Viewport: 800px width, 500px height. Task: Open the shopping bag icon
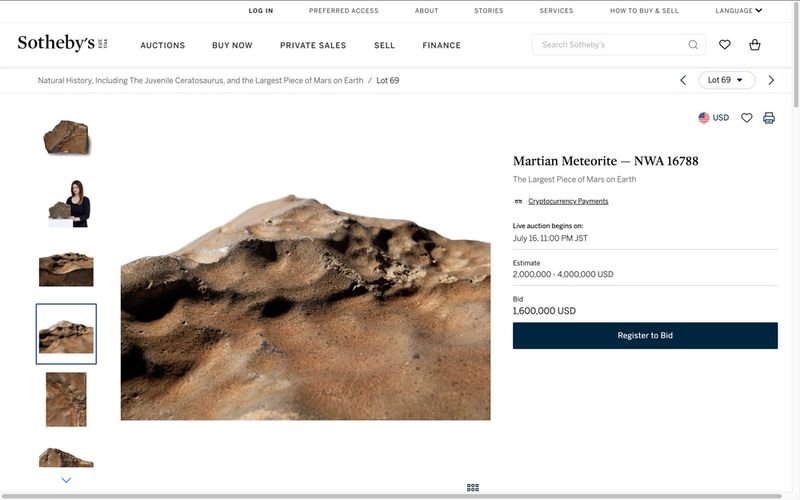pos(755,45)
